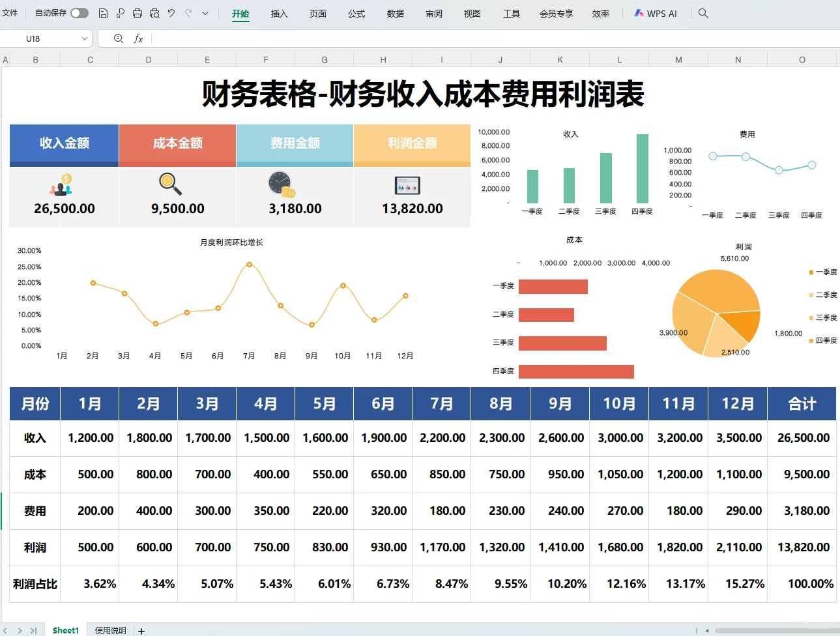Click the 利润金额 orange header card

click(412, 145)
